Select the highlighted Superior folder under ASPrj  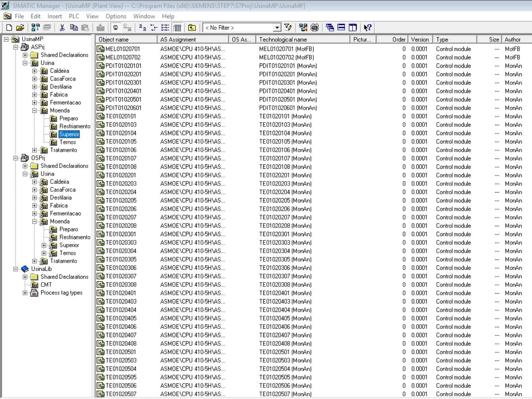tap(69, 134)
